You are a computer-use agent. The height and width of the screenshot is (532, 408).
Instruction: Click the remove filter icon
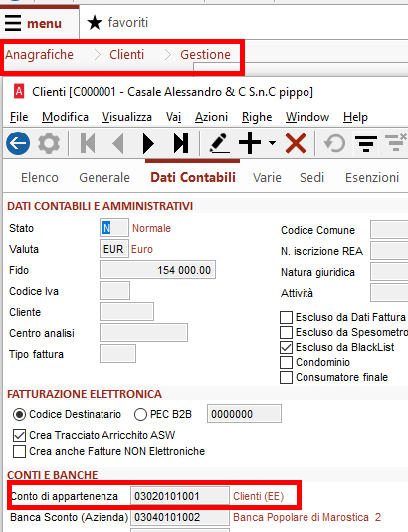point(396,142)
